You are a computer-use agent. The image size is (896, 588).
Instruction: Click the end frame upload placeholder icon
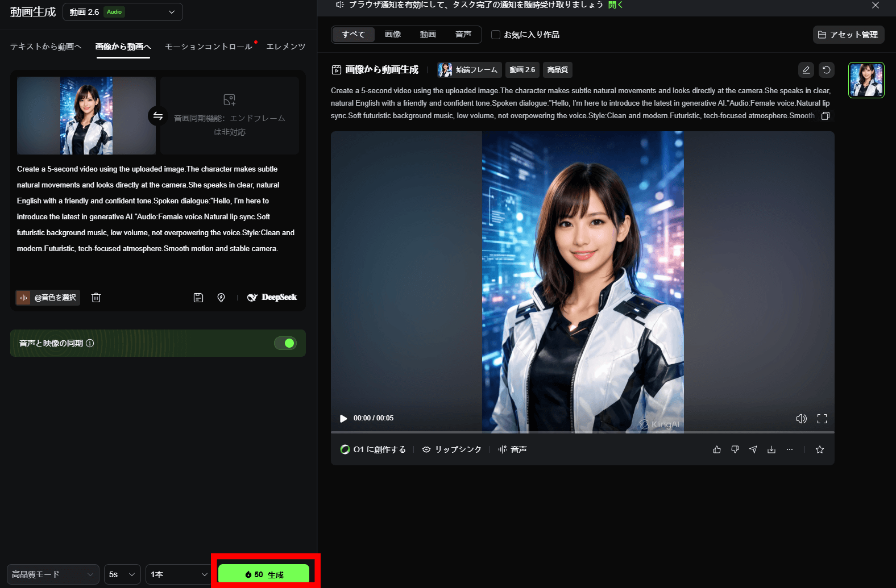click(230, 100)
